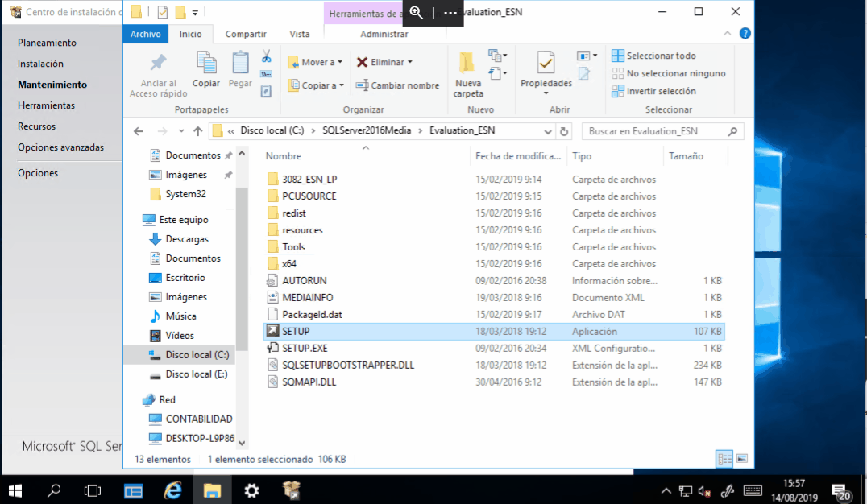The height and width of the screenshot is (504, 867).
Task: Click the Pegar acceso directo icon
Action: (266, 91)
